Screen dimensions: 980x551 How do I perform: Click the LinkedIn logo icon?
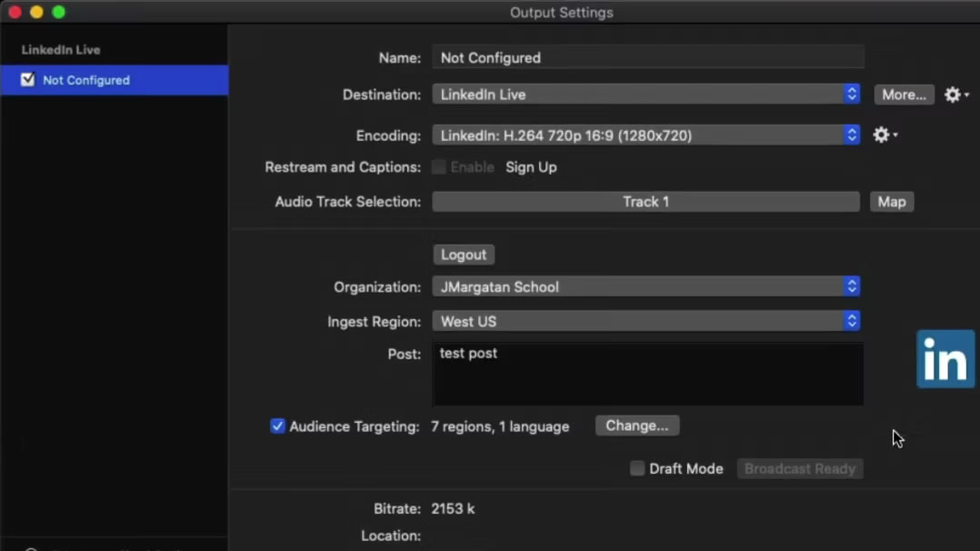[x=945, y=359]
